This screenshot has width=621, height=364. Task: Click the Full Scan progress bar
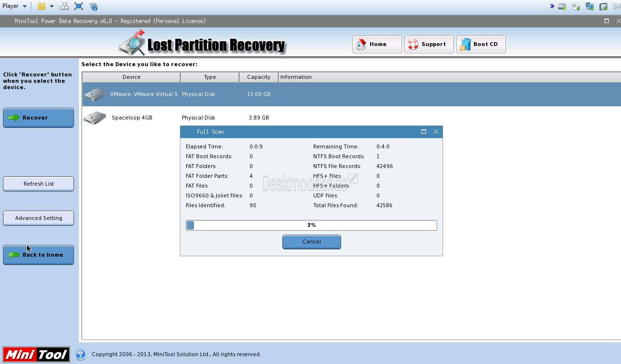311,225
